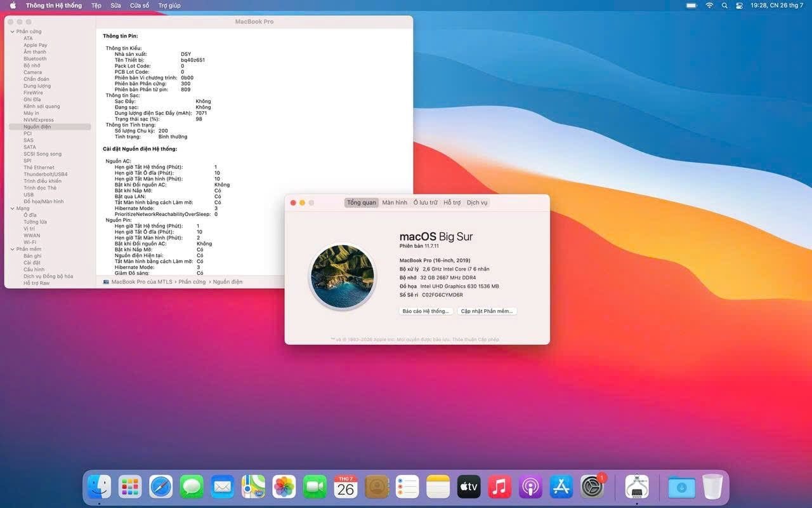This screenshot has width=812, height=508.
Task: Open the Tệp menu
Action: point(96,5)
